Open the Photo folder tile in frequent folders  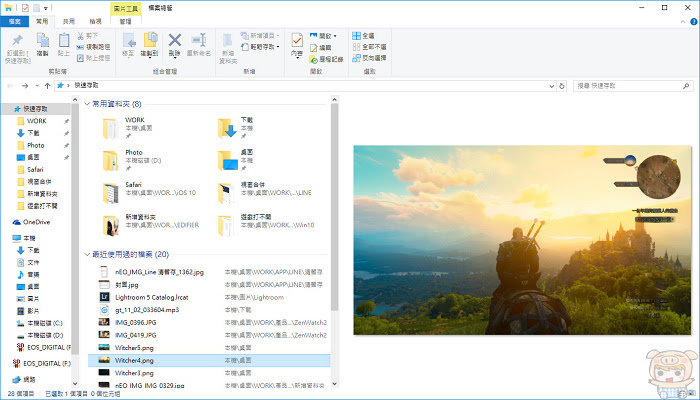133,161
